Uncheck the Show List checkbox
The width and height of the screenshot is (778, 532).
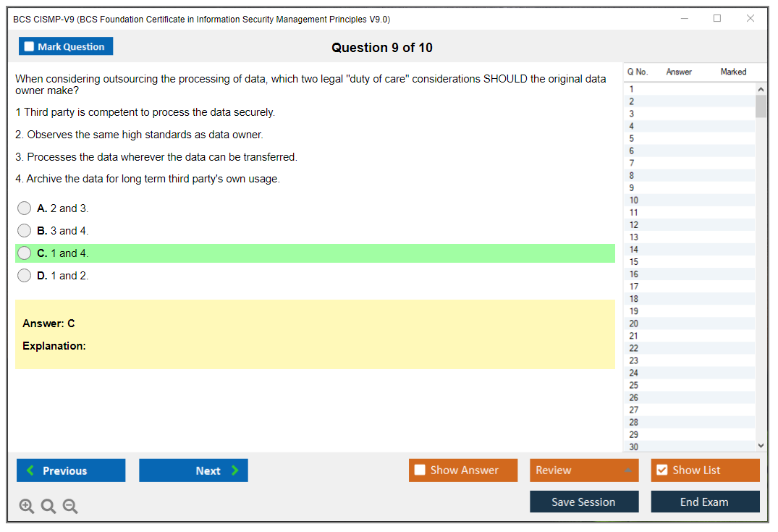[661, 470]
